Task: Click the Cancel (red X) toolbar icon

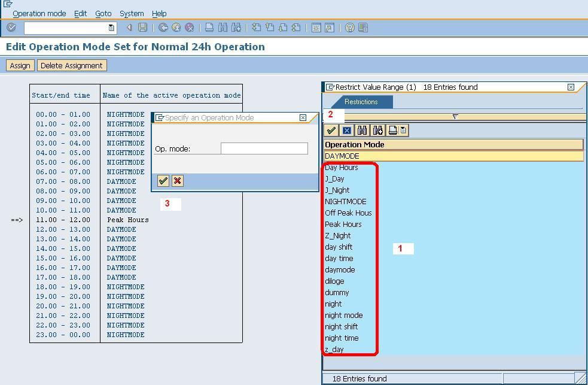Action: 189,27
